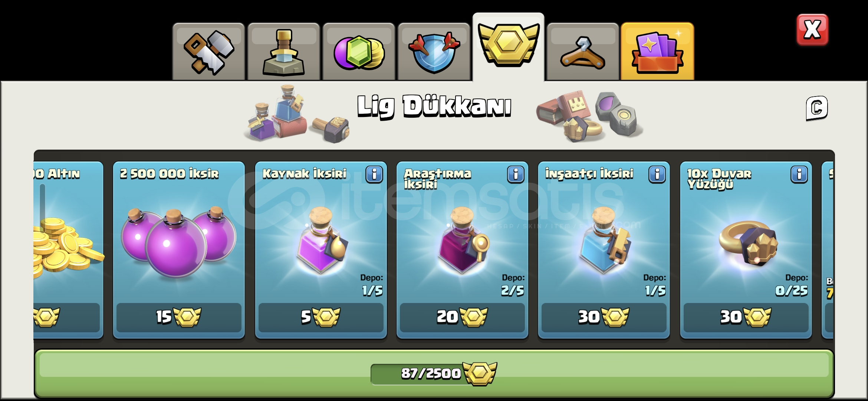The width and height of the screenshot is (868, 401).
Task: Switch to the sword pedestal tab
Action: (284, 52)
